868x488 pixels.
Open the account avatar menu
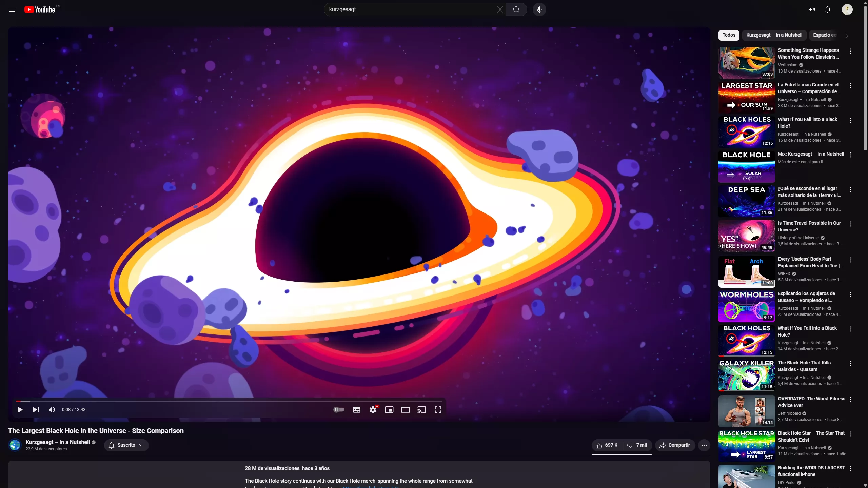[847, 9]
